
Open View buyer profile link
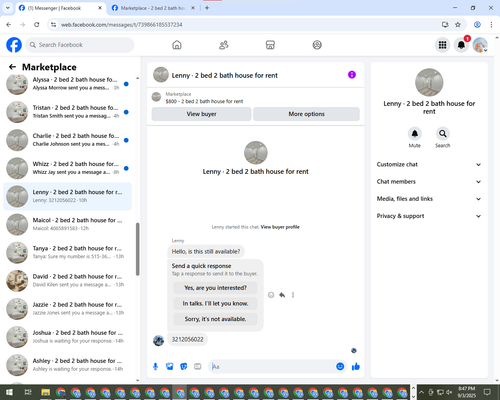point(280,227)
